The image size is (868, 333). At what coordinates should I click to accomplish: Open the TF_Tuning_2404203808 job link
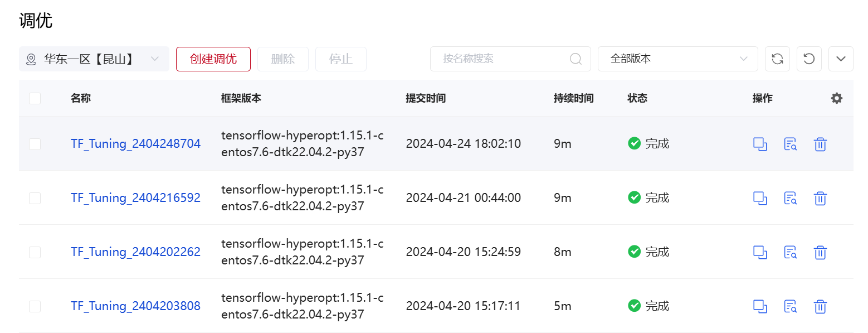[x=135, y=306]
